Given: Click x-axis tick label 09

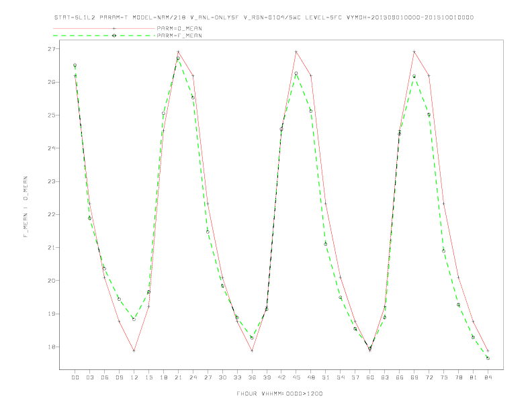Looking at the screenshot, I should [x=119, y=377].
